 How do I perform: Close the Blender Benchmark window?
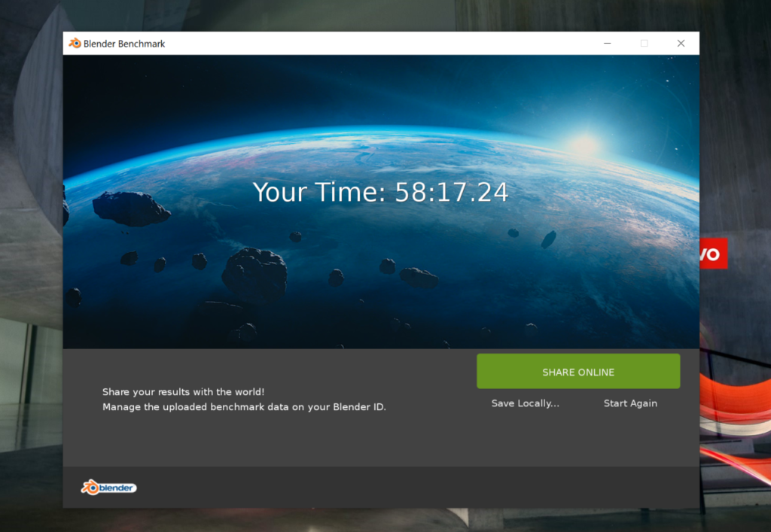[x=681, y=44]
